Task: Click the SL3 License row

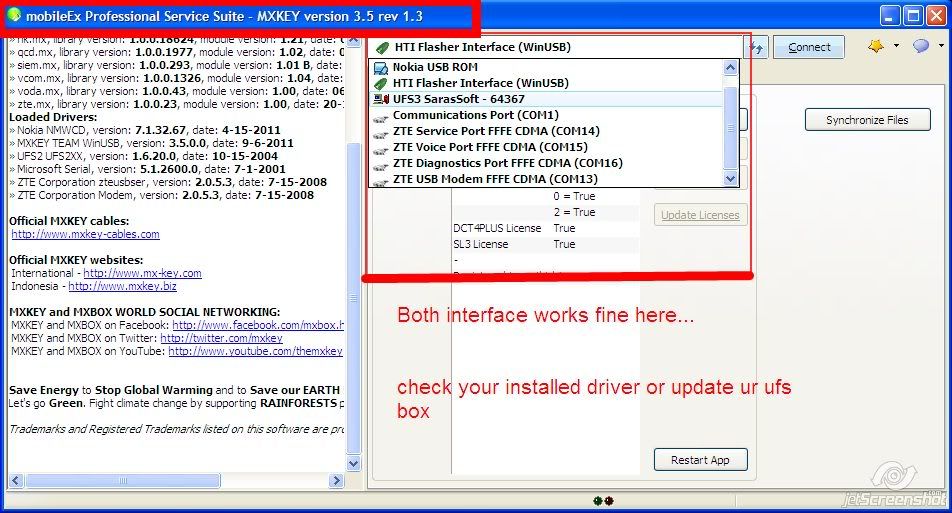Action: coord(545,244)
